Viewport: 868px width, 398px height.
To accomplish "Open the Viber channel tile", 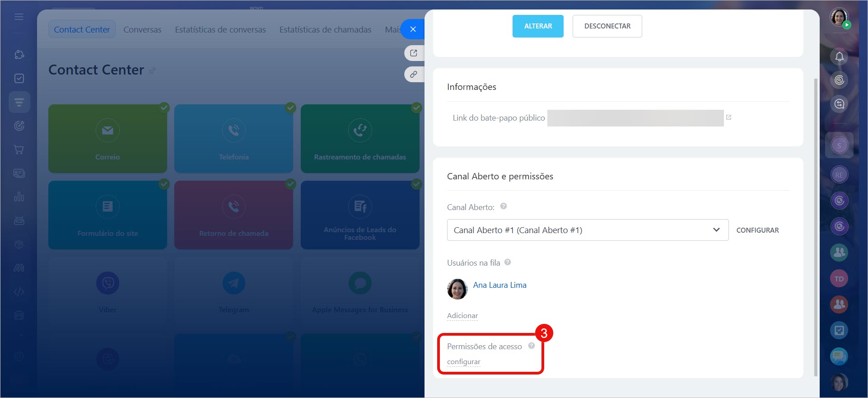I will click(107, 290).
